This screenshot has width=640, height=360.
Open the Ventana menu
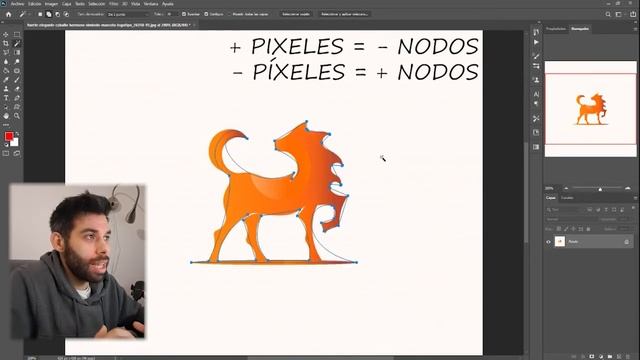151,4
